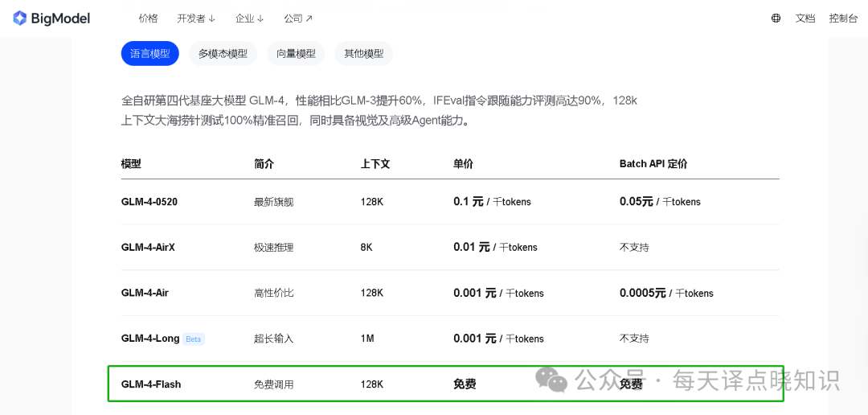This screenshot has height=415, width=868.
Task: Expand the 开发者 dropdown menu
Action: [196, 18]
